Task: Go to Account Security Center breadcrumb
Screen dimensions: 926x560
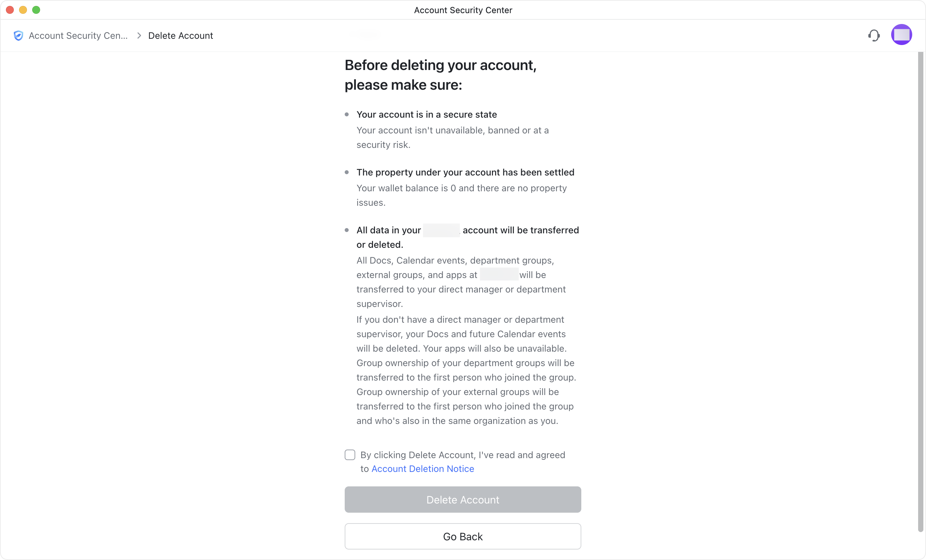Action: pos(78,36)
